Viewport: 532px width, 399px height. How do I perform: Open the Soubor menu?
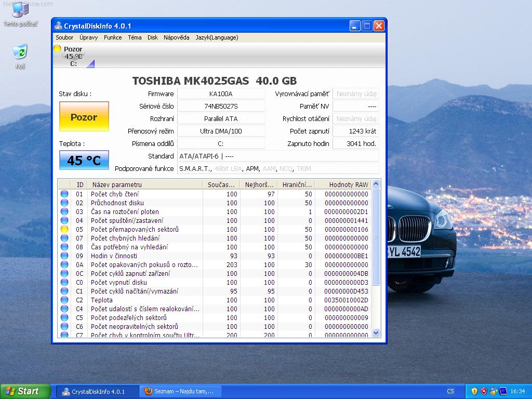(x=64, y=37)
